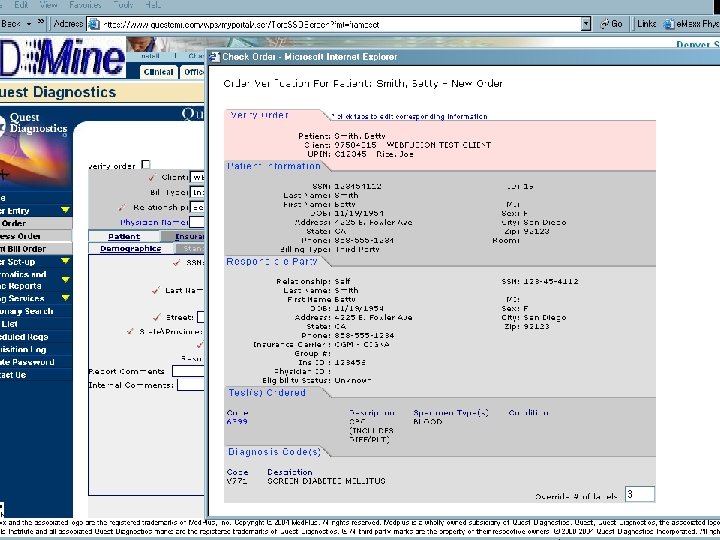Switch to the Patient tab
The height and width of the screenshot is (540, 720).
point(124,236)
